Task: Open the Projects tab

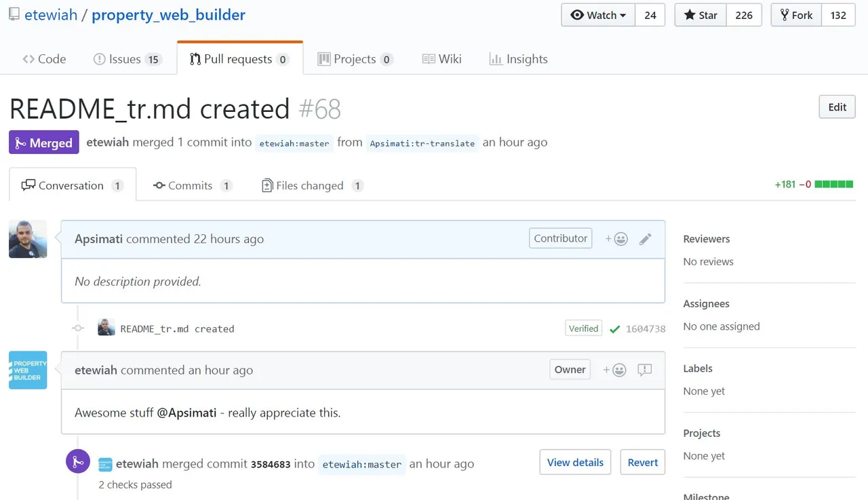Action: pyautogui.click(x=355, y=59)
